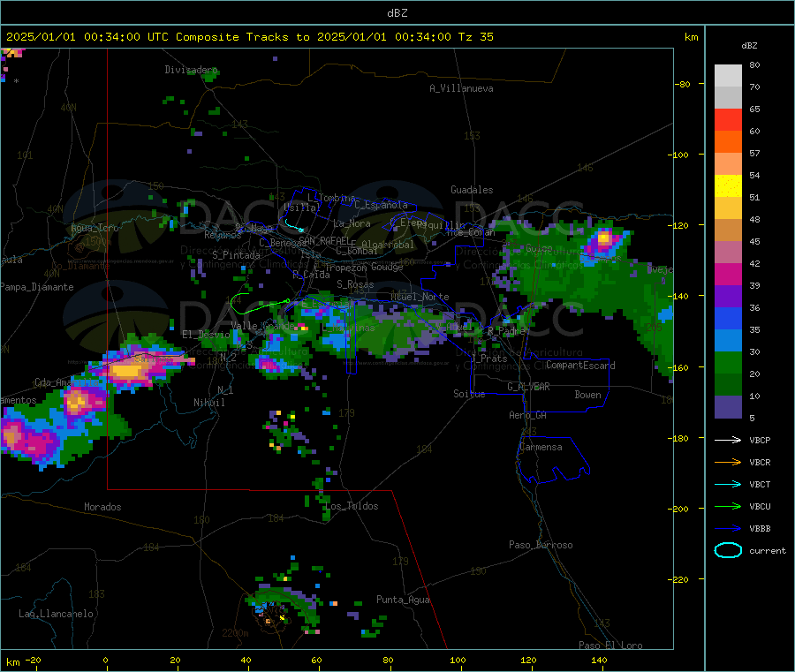
Task: Click the Paso_Barroso place label
Action: click(541, 545)
